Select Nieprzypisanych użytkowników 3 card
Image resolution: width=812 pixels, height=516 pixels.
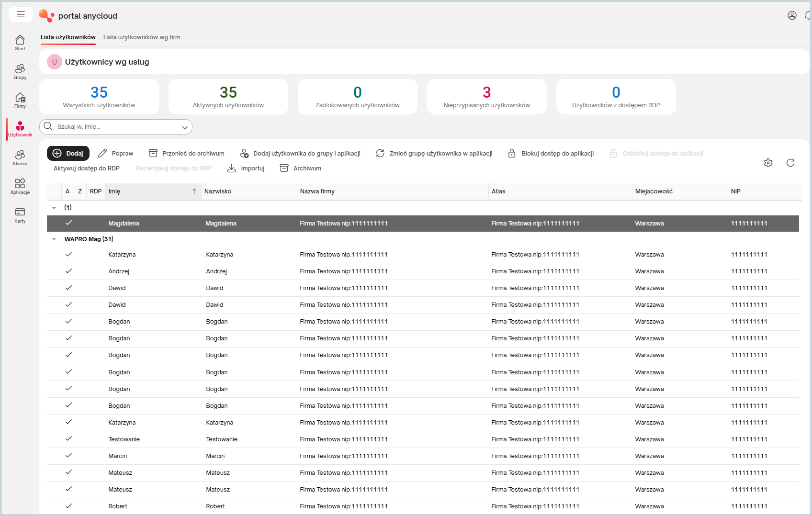click(x=487, y=97)
